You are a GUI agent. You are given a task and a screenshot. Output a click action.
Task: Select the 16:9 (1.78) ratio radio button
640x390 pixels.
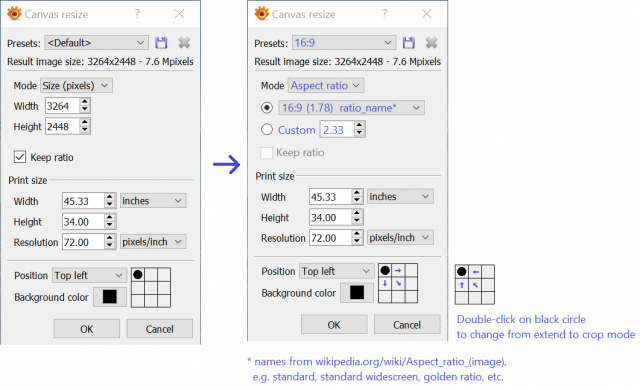click(x=267, y=108)
